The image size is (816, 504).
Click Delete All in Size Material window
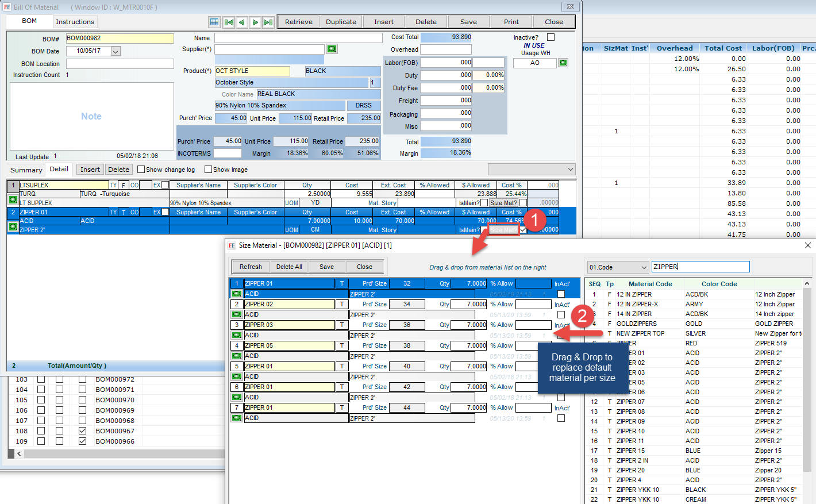click(x=289, y=267)
